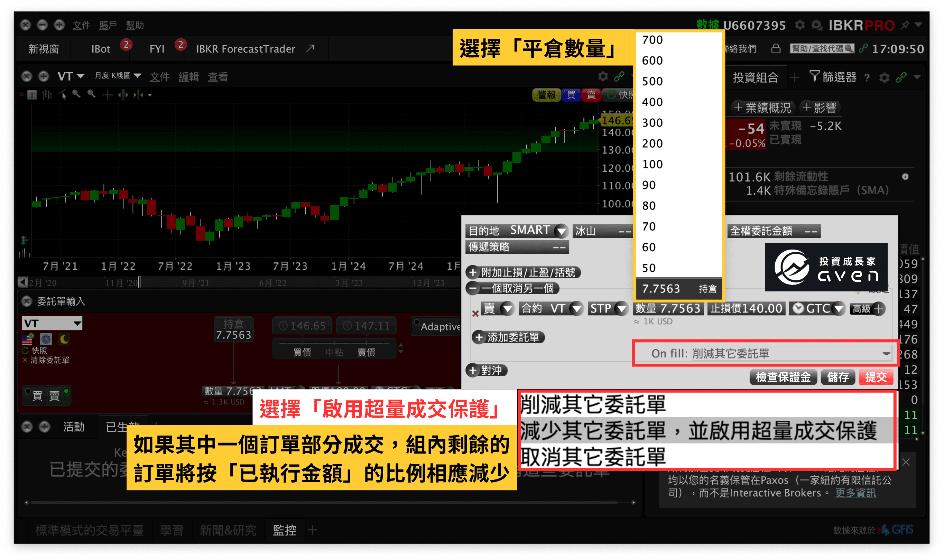Click the 提交 submit button
Screen dimensions: 944x560
(x=876, y=377)
